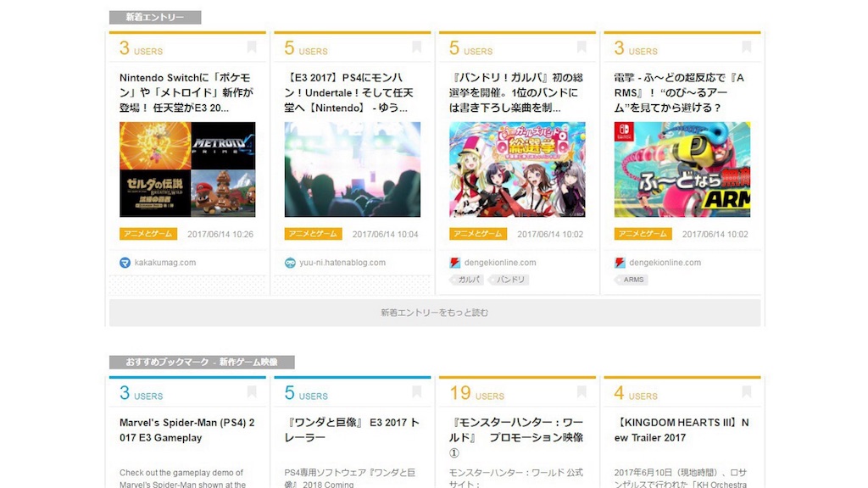Click the 2017年6月10日 Kingdom Hearts description text
The image size is (868, 488).
tap(681, 479)
